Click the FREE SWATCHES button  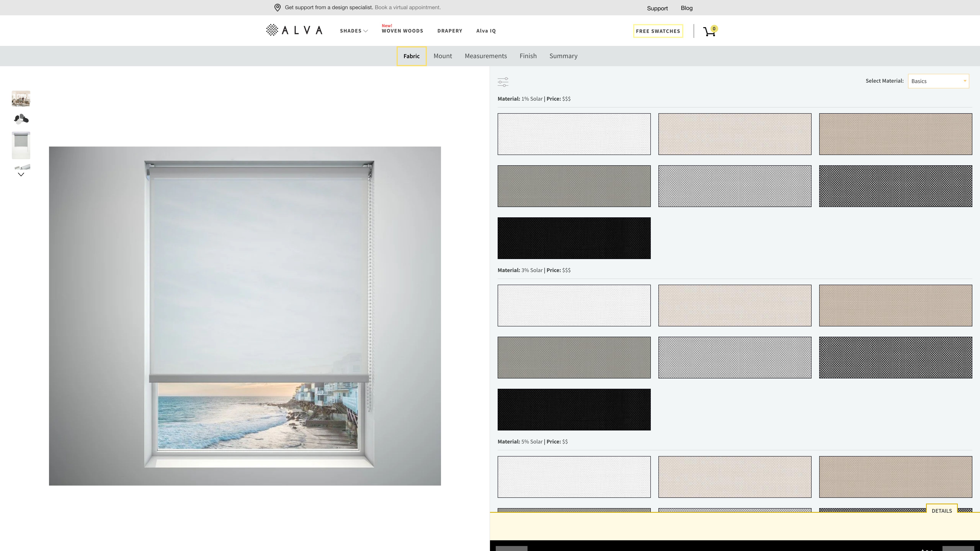pyautogui.click(x=658, y=31)
